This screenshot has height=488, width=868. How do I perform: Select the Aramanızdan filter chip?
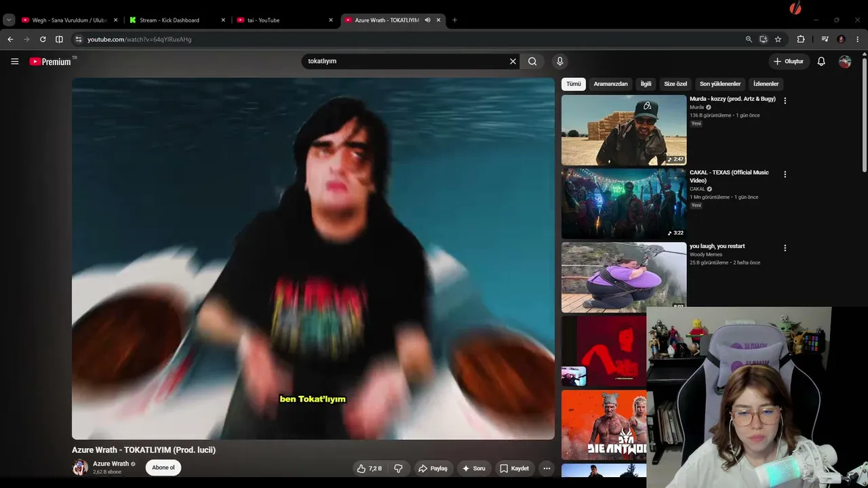click(x=610, y=84)
